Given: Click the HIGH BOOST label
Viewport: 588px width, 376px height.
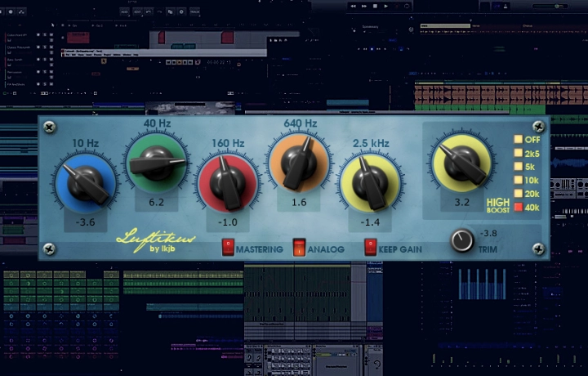Looking at the screenshot, I should [498, 206].
